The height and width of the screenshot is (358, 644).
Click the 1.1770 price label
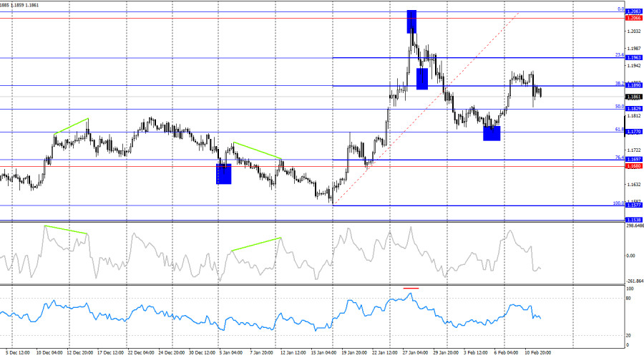634,132
